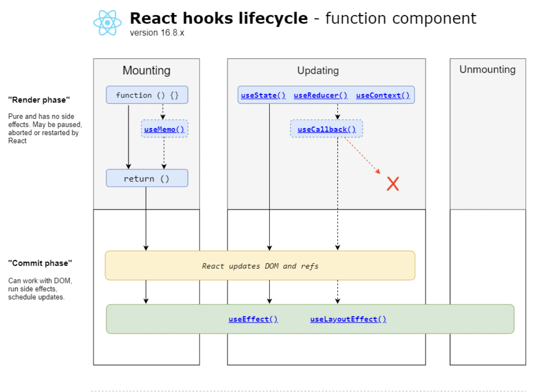The height and width of the screenshot is (392, 546).
Task: Open the useEffect() link
Action: (253, 319)
